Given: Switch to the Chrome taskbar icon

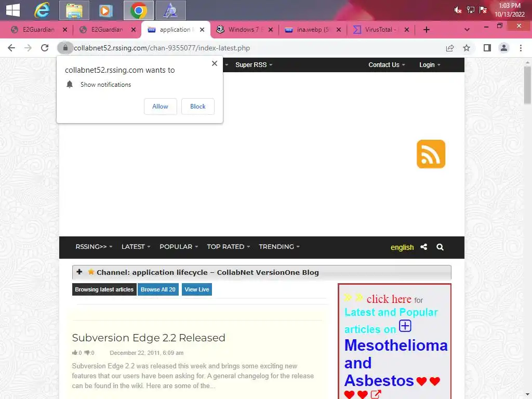Looking at the screenshot, I should [138, 10].
